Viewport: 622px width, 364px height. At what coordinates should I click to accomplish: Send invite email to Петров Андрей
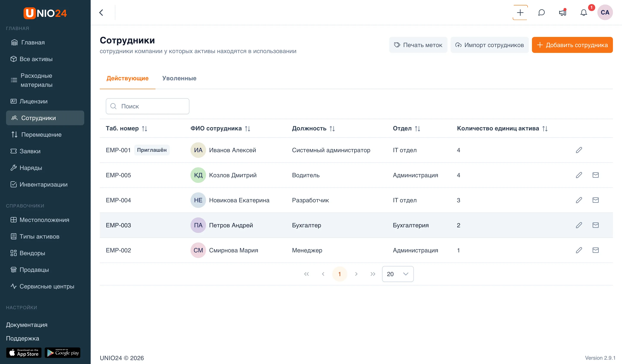(596, 225)
